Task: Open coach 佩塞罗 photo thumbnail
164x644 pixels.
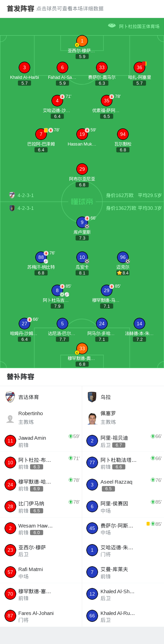Action: pos(92,419)
